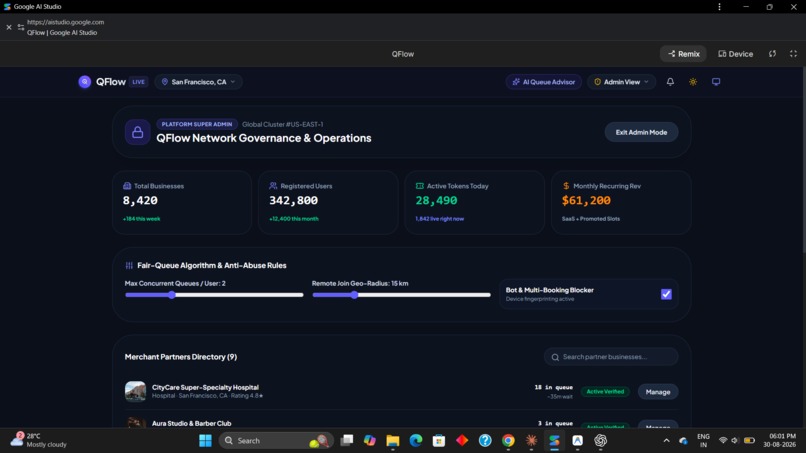This screenshot has height=453, width=806.
Task: Open Microsoft Edge from taskbar
Action: coord(416,441)
